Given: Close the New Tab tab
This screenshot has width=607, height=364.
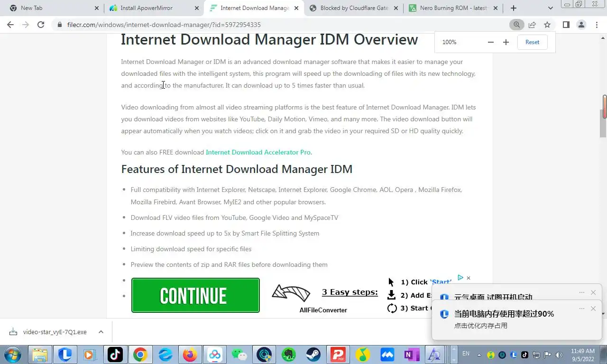Looking at the screenshot, I should pyautogui.click(x=97, y=8).
